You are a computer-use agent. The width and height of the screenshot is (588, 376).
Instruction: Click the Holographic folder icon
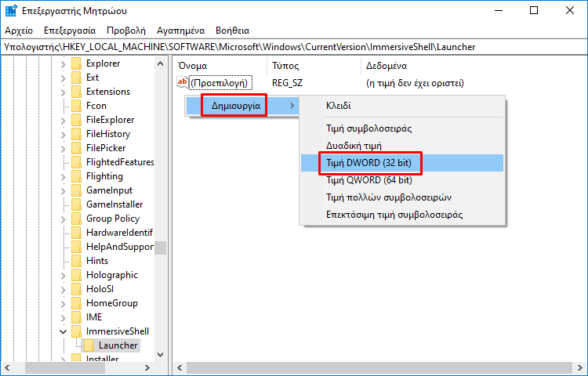pyautogui.click(x=77, y=275)
